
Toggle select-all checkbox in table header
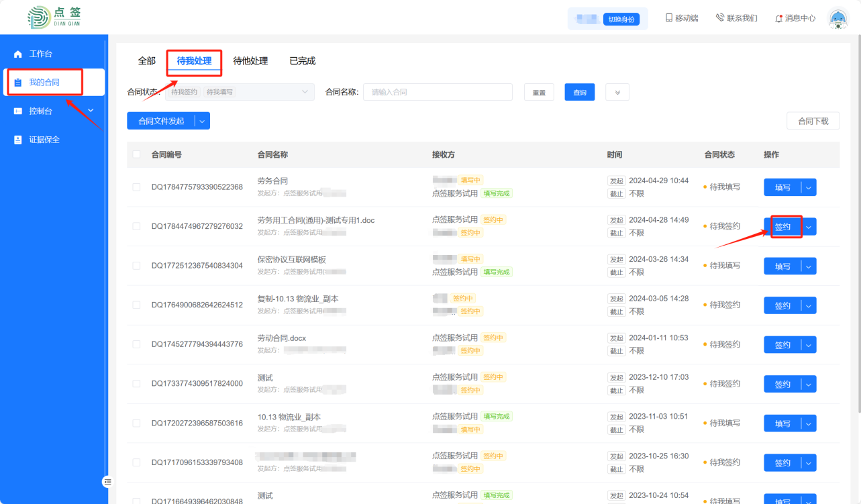pyautogui.click(x=137, y=154)
